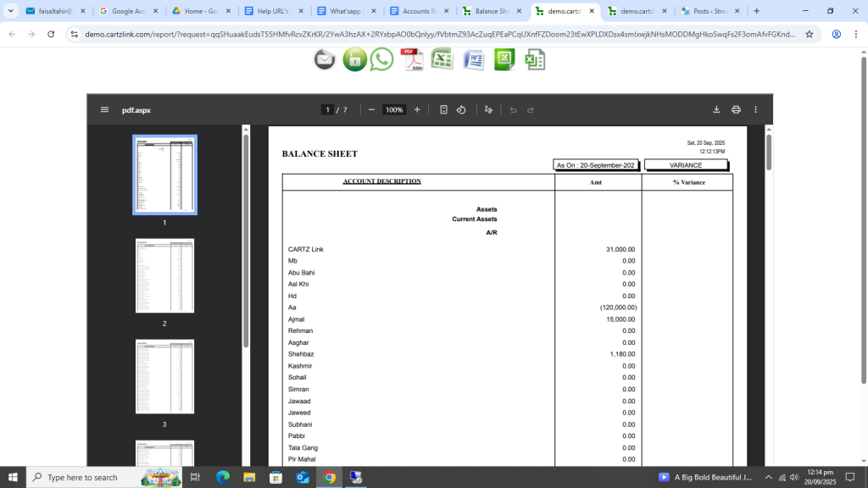The width and height of the screenshot is (868, 488).
Task: Open the Chrome profile icon
Action: click(837, 34)
